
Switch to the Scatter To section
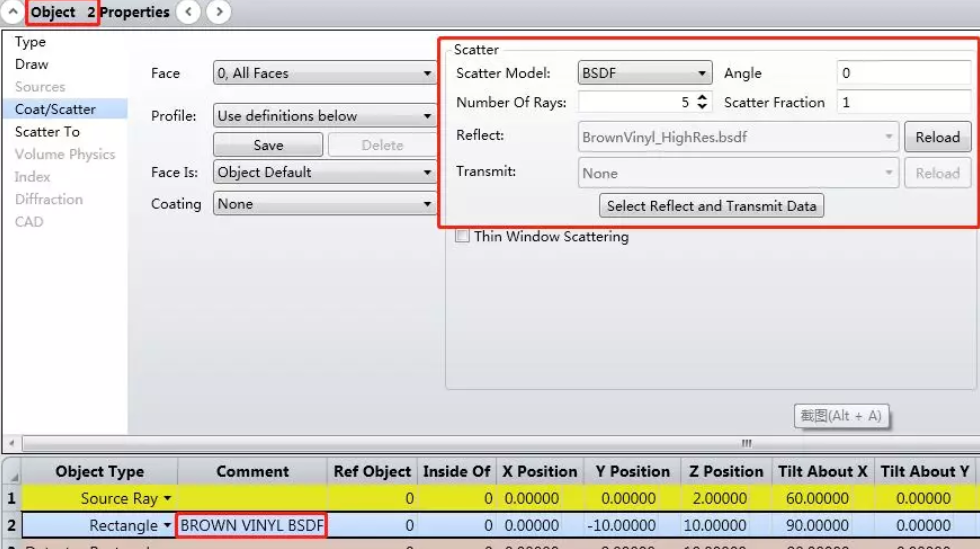(47, 132)
